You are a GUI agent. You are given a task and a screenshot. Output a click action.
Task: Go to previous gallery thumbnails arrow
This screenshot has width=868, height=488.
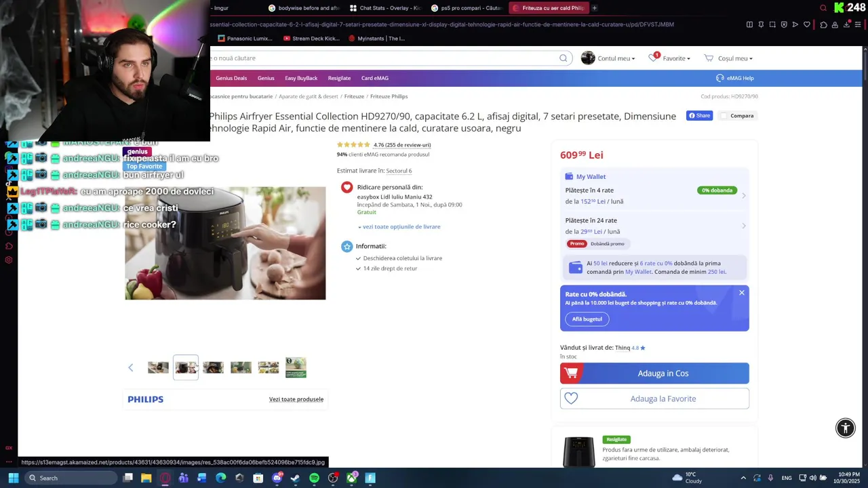tap(131, 367)
